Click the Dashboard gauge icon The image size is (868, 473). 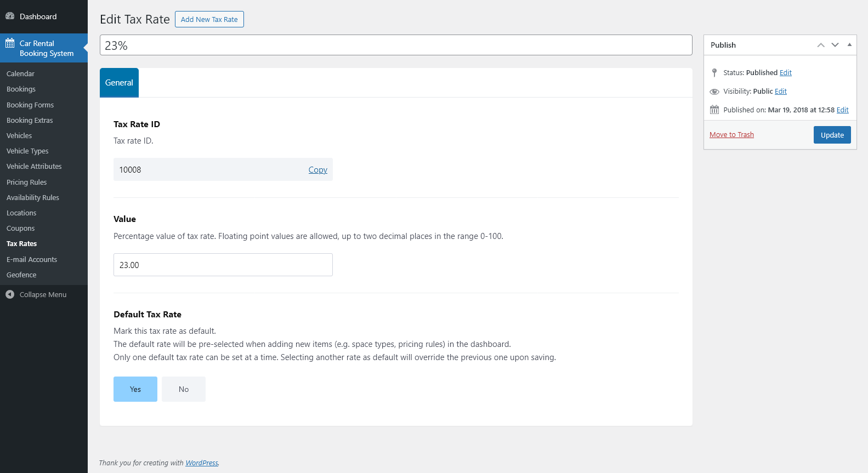tap(10, 16)
